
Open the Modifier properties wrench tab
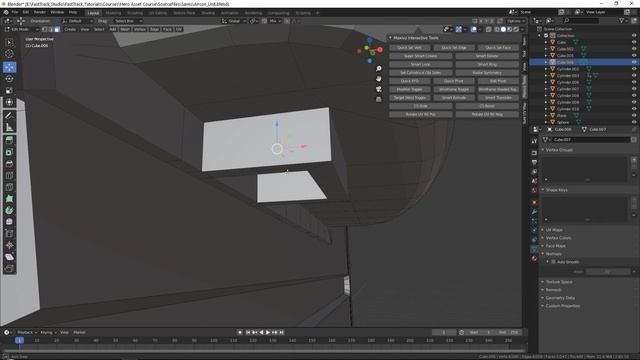click(534, 211)
